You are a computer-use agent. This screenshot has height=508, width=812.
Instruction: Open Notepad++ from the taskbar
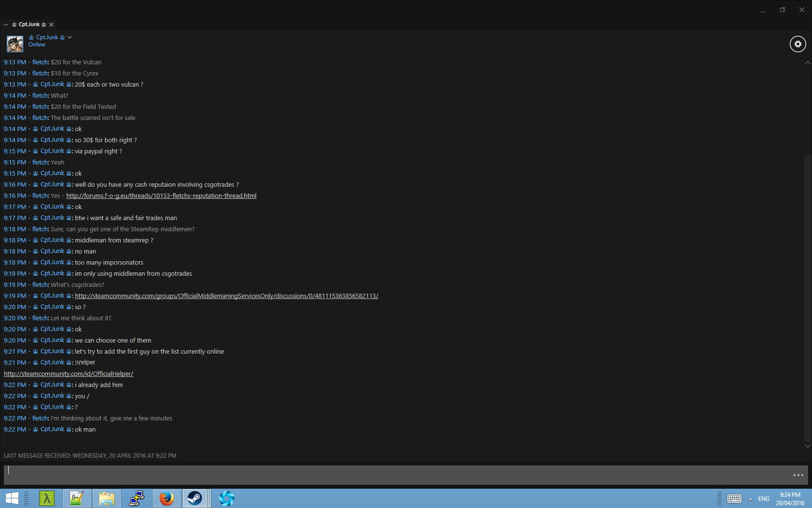point(76,498)
